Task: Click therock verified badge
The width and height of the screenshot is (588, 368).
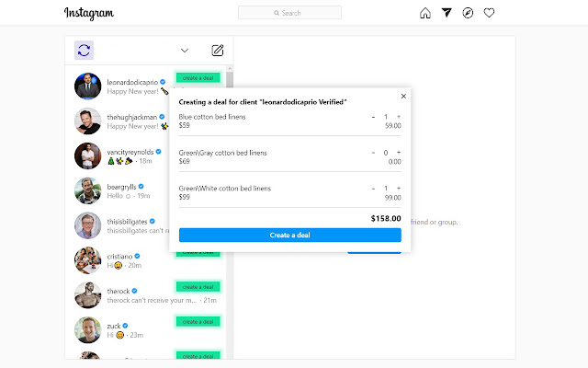Action: pos(134,291)
